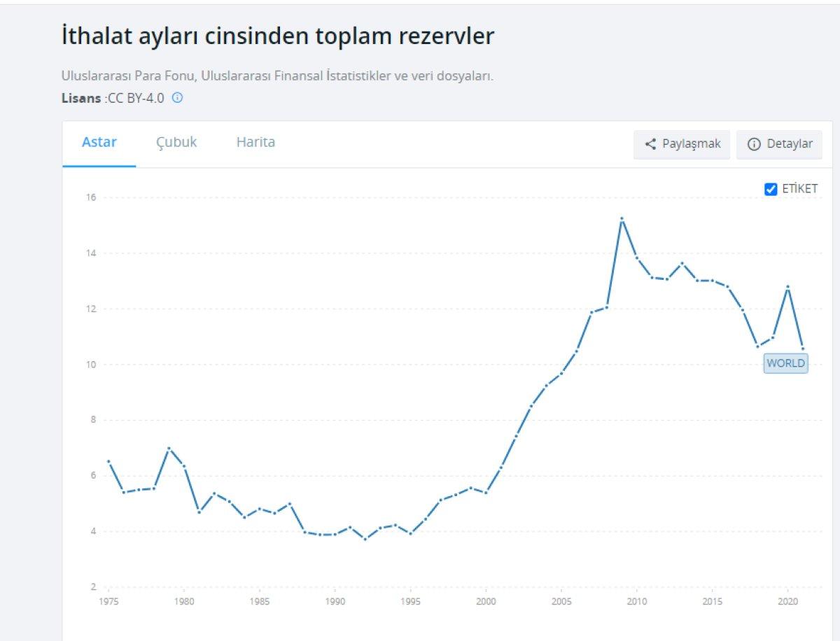Click the 2013 data point
The width and height of the screenshot is (840, 641).
click(682, 263)
